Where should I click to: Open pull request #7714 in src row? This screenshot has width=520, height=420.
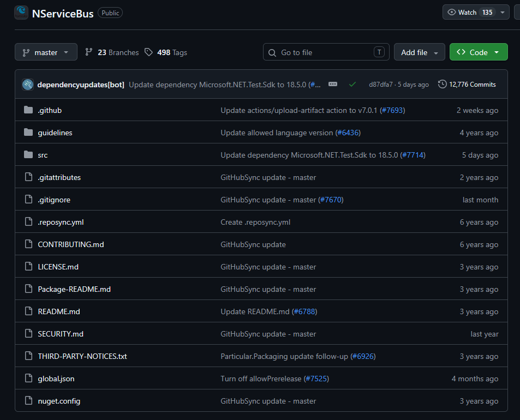[x=413, y=155]
